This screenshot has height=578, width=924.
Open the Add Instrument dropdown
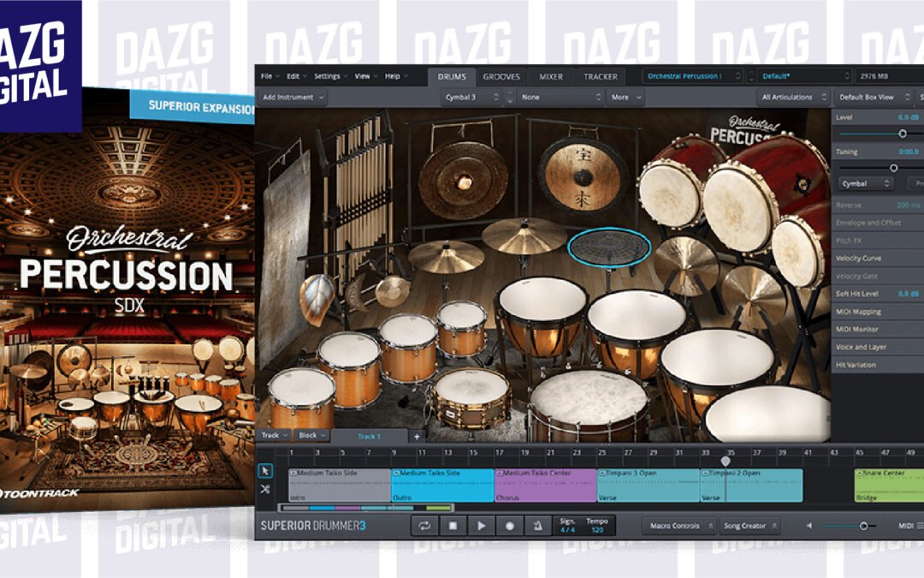coord(293,98)
